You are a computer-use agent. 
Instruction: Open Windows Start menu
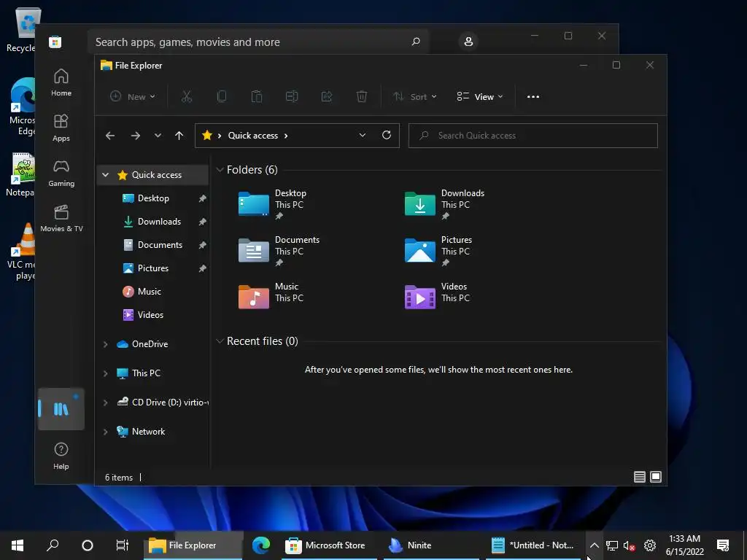(18, 545)
